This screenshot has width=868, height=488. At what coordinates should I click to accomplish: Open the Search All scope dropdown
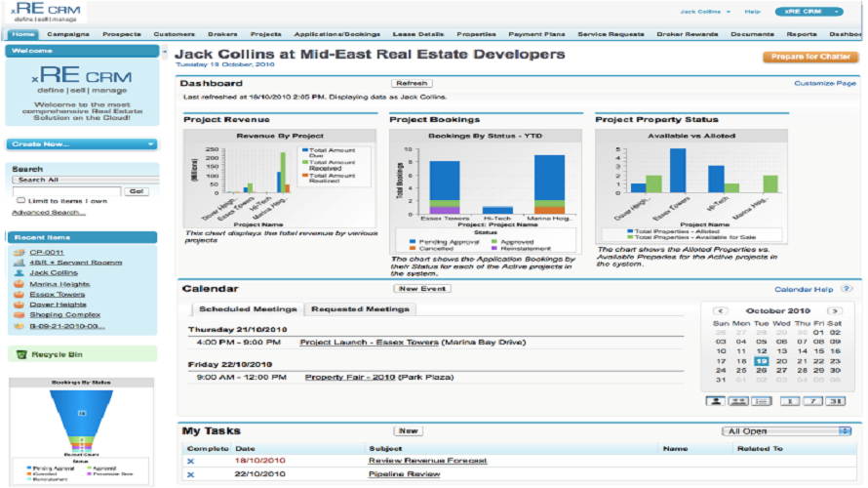[85, 180]
